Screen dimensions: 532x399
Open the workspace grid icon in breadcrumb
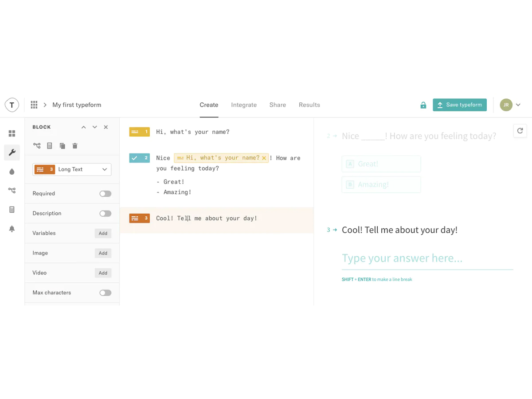click(x=34, y=105)
